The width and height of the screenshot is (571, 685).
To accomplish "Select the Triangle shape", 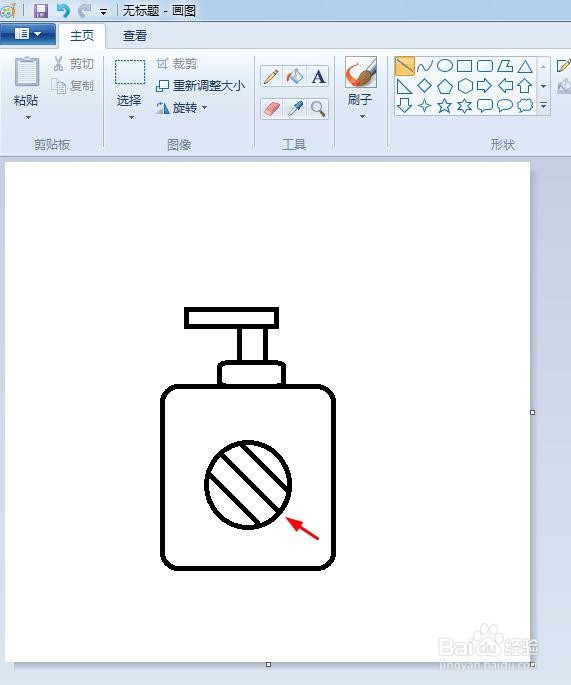I will click(x=525, y=66).
